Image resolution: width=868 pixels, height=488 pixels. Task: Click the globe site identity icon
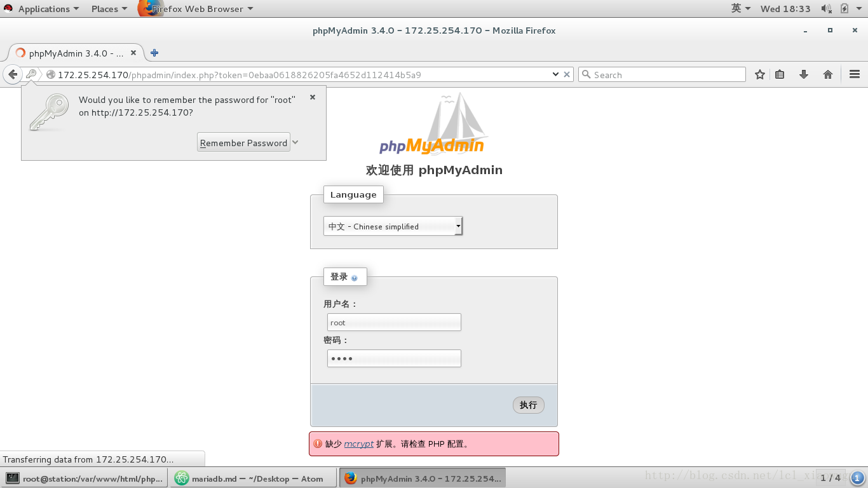tap(51, 75)
